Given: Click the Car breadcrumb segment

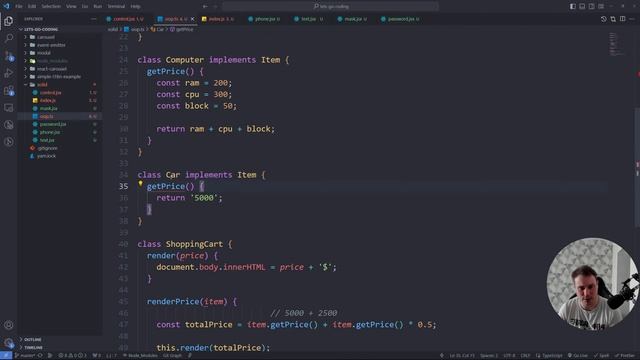Looking at the screenshot, I should tap(157, 29).
